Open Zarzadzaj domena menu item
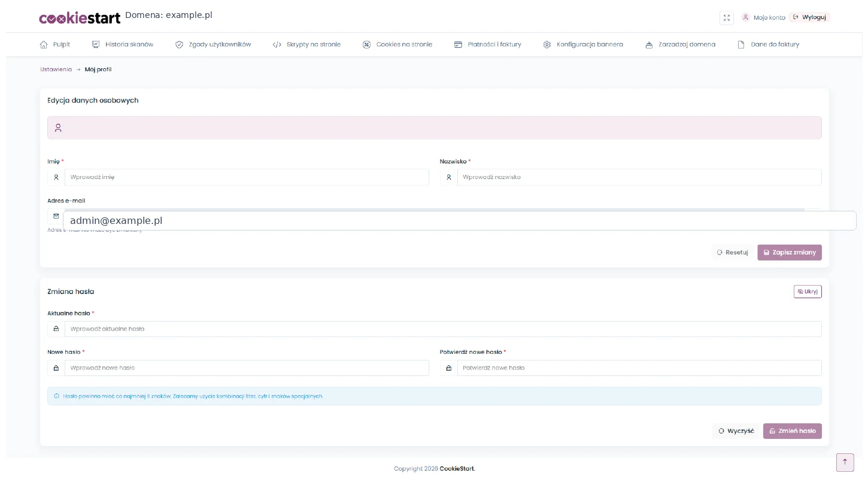 pos(680,44)
